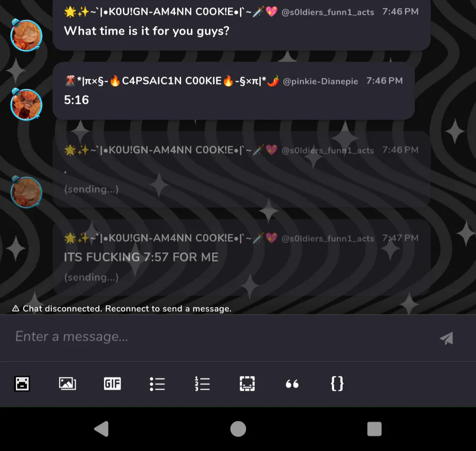The height and width of the screenshot is (451, 476).
Task: Tap the Android back button
Action: coord(102,429)
